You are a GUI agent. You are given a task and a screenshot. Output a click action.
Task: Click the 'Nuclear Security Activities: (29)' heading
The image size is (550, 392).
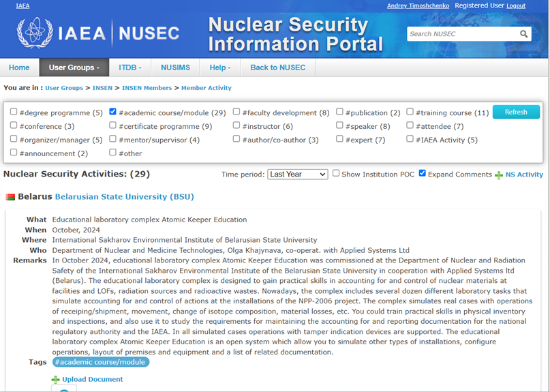coord(77,174)
